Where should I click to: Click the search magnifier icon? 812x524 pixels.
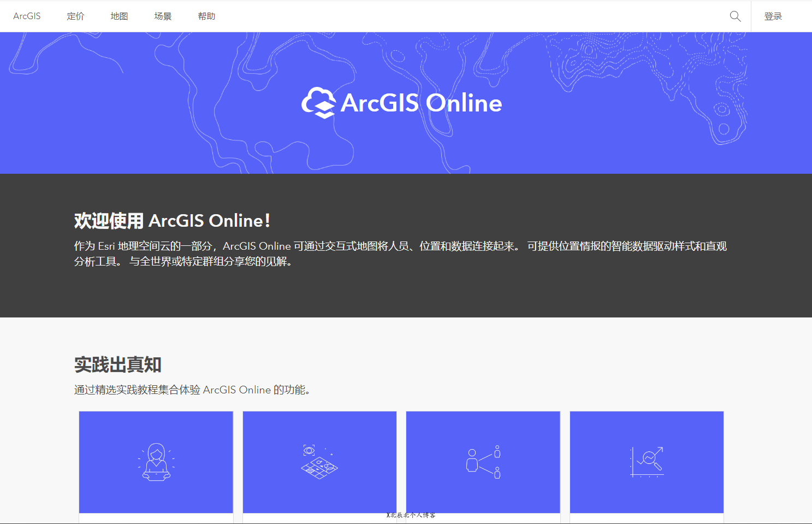tap(734, 16)
